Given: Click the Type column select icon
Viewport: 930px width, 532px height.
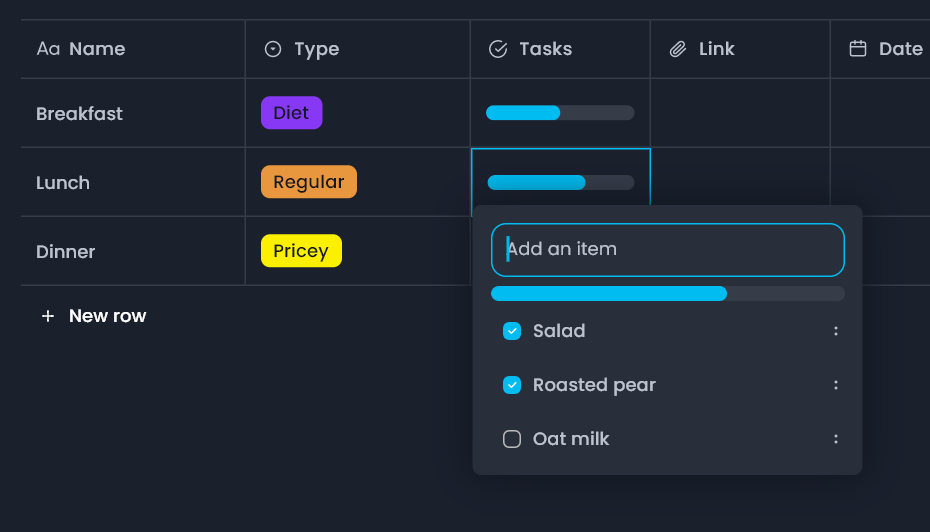Looking at the screenshot, I should click(x=273, y=49).
